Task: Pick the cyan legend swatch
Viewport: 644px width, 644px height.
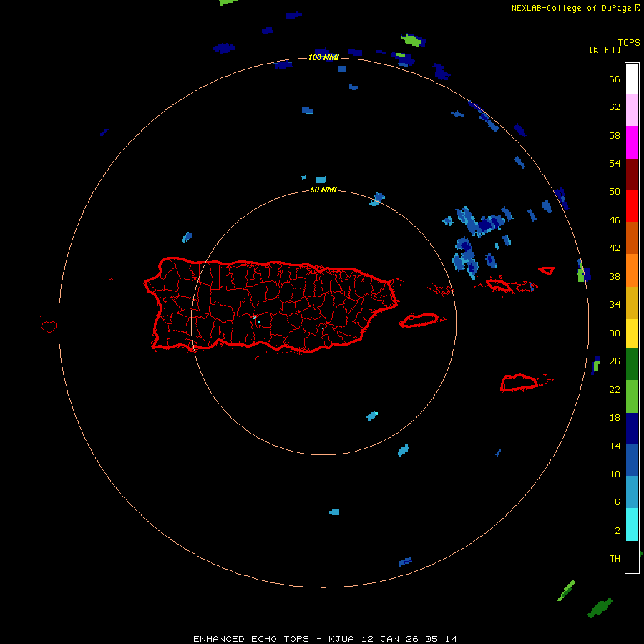Action: pyautogui.click(x=632, y=525)
